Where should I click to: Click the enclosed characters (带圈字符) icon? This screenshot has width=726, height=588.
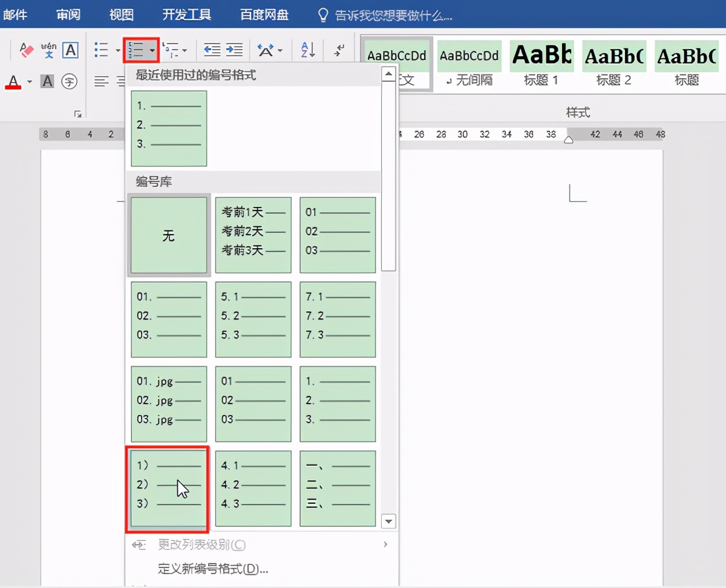click(x=69, y=81)
